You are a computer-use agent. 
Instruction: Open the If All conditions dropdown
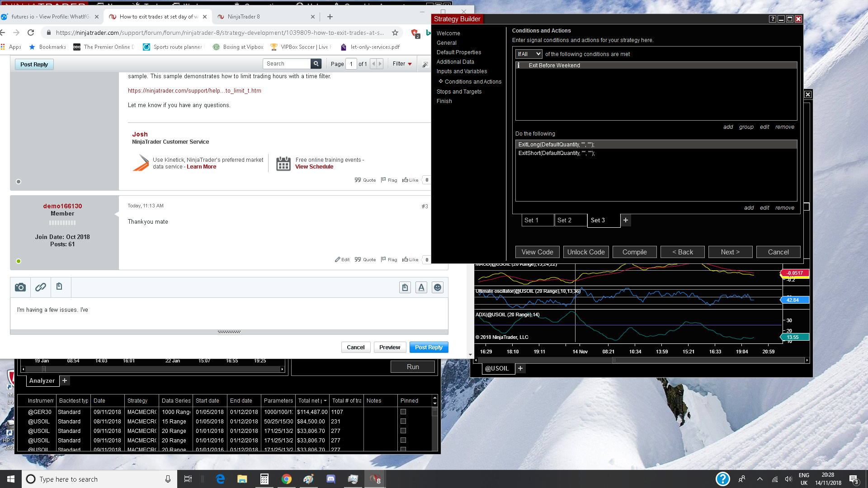528,54
